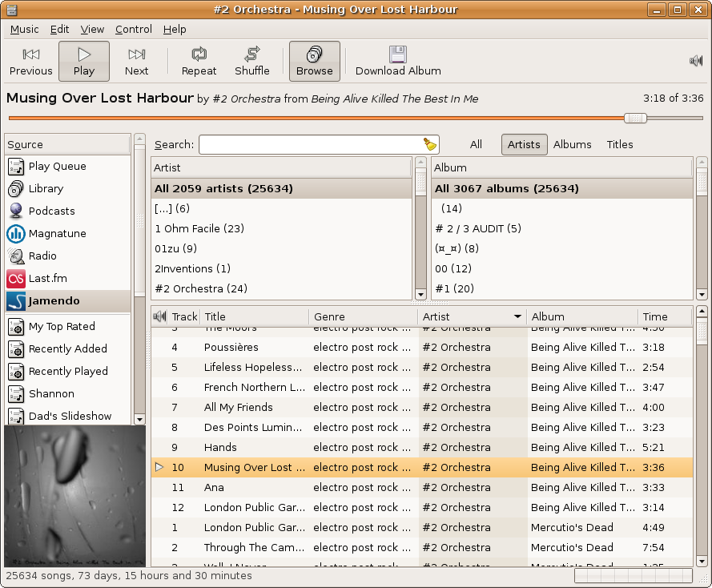Click the artist list scroll-down arrow
This screenshot has width=712, height=588.
pyautogui.click(x=420, y=294)
